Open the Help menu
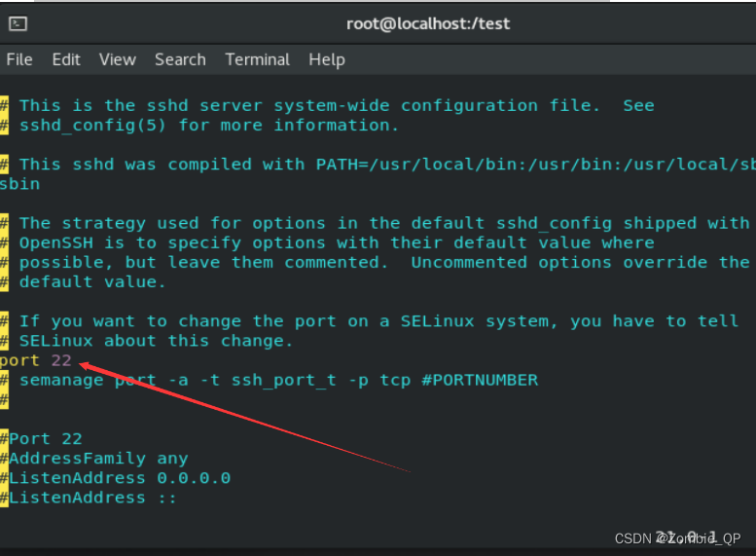The width and height of the screenshot is (756, 556). pos(327,59)
